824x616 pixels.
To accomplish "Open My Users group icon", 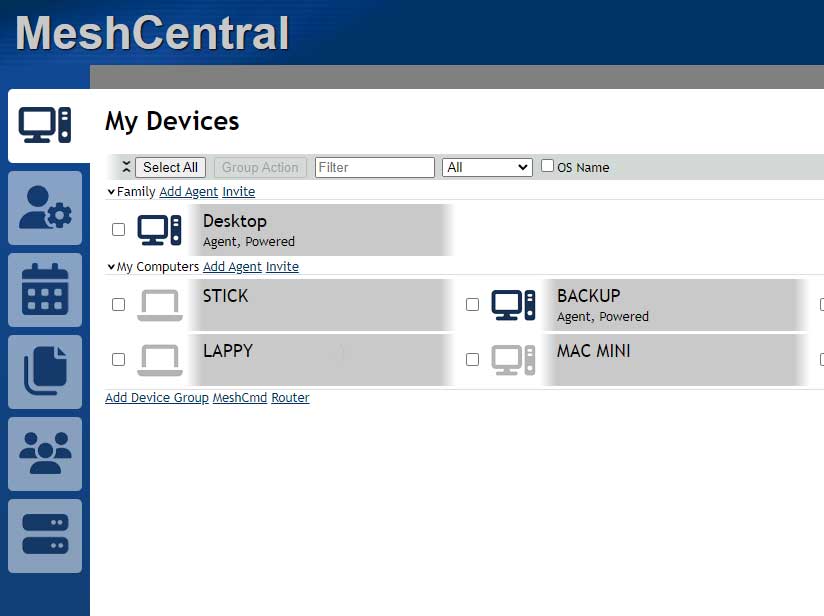I will (45, 454).
